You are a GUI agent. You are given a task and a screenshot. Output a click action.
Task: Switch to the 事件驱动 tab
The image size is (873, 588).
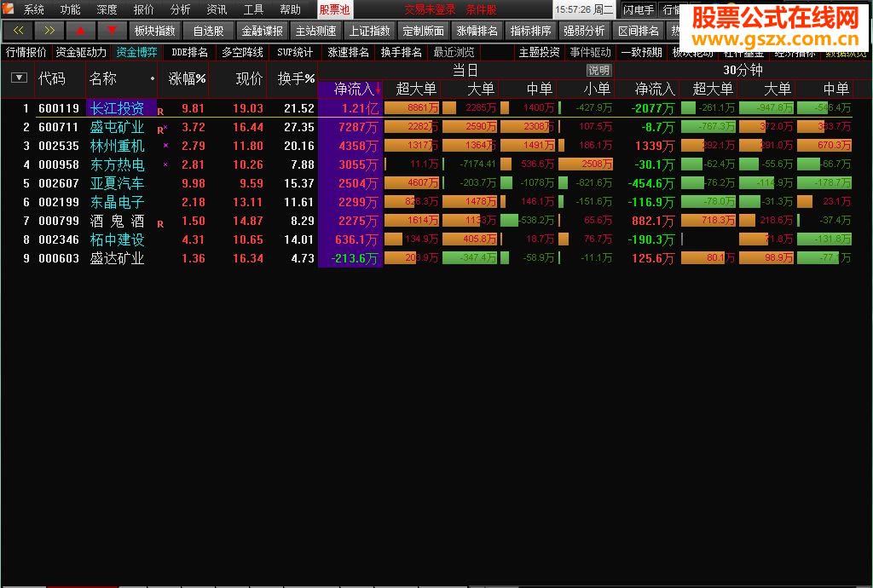click(x=590, y=52)
